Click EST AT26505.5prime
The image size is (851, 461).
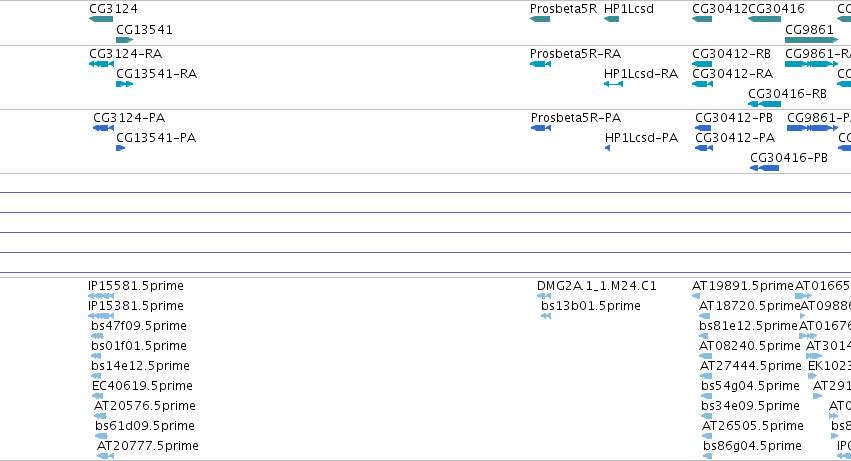click(707, 436)
